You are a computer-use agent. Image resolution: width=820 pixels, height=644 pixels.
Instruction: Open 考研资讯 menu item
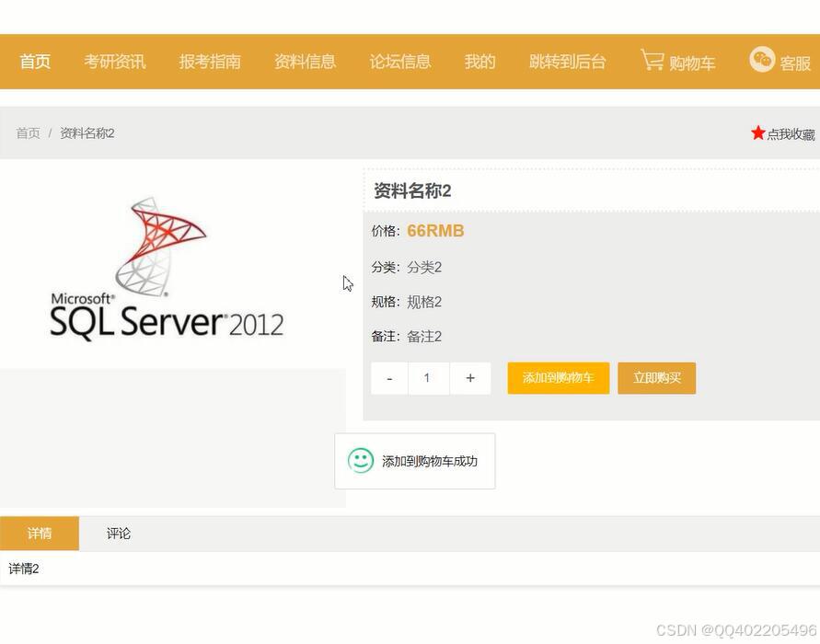[115, 62]
